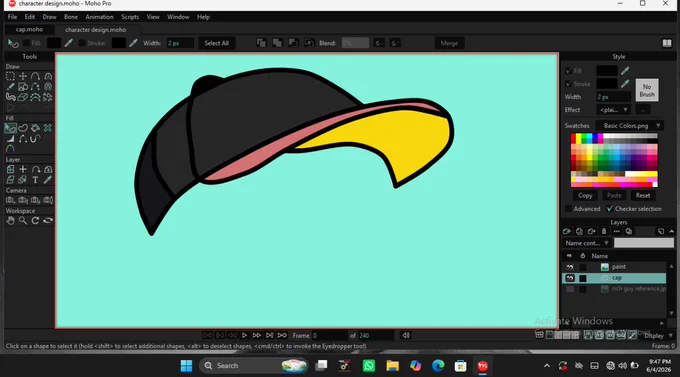Select the Draw Shape tool
The width and height of the screenshot is (680, 377).
click(23, 87)
